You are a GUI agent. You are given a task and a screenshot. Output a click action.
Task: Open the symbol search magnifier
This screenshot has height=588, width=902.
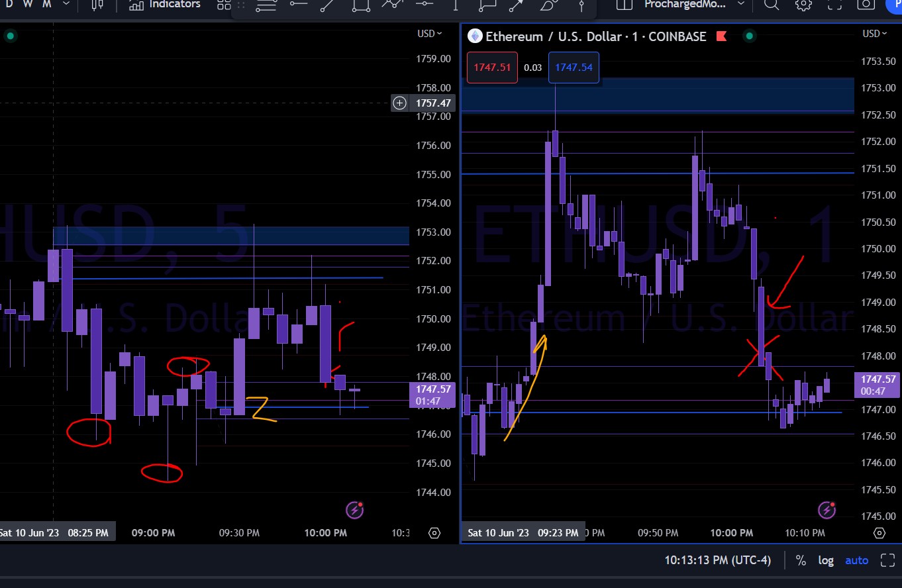(771, 5)
